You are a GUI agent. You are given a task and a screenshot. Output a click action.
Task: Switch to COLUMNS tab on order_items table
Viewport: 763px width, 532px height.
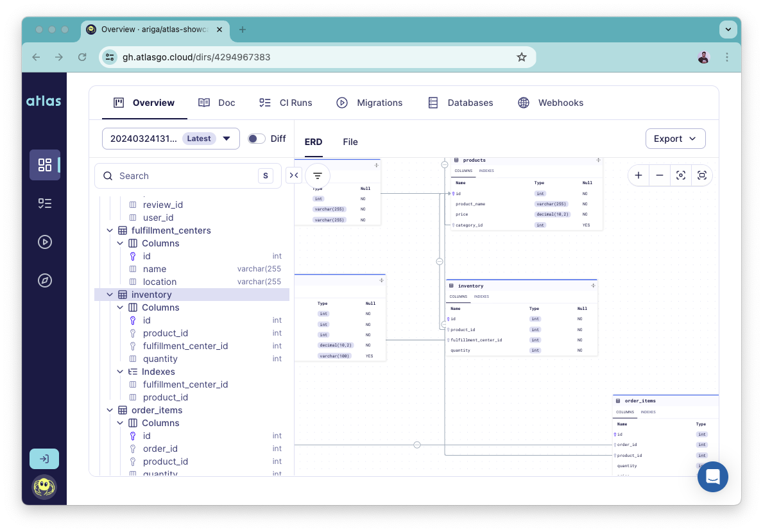[624, 412]
